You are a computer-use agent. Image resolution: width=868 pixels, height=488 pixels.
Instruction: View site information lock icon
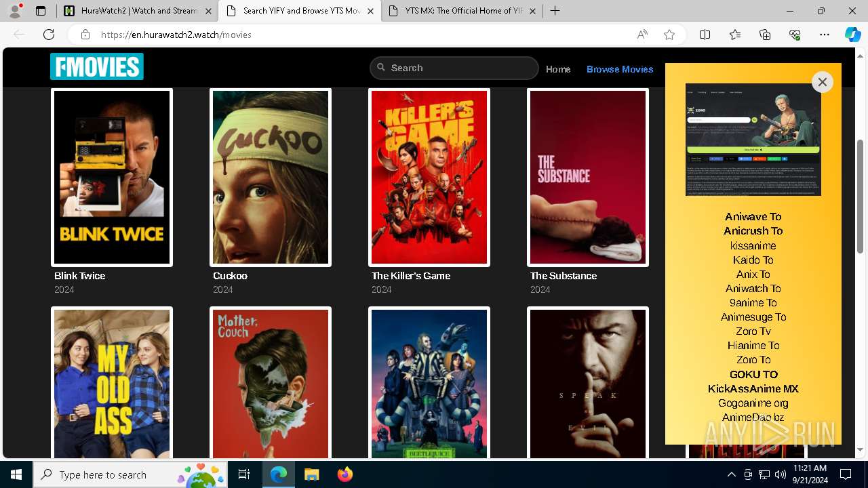85,35
